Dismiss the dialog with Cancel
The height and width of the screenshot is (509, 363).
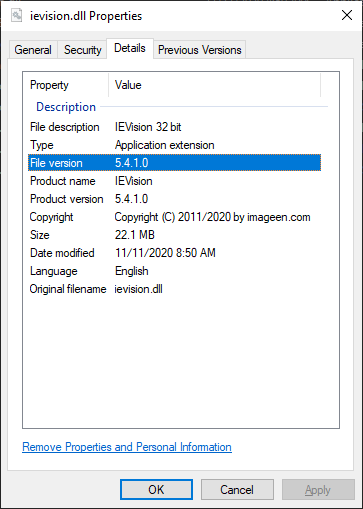[x=237, y=490]
